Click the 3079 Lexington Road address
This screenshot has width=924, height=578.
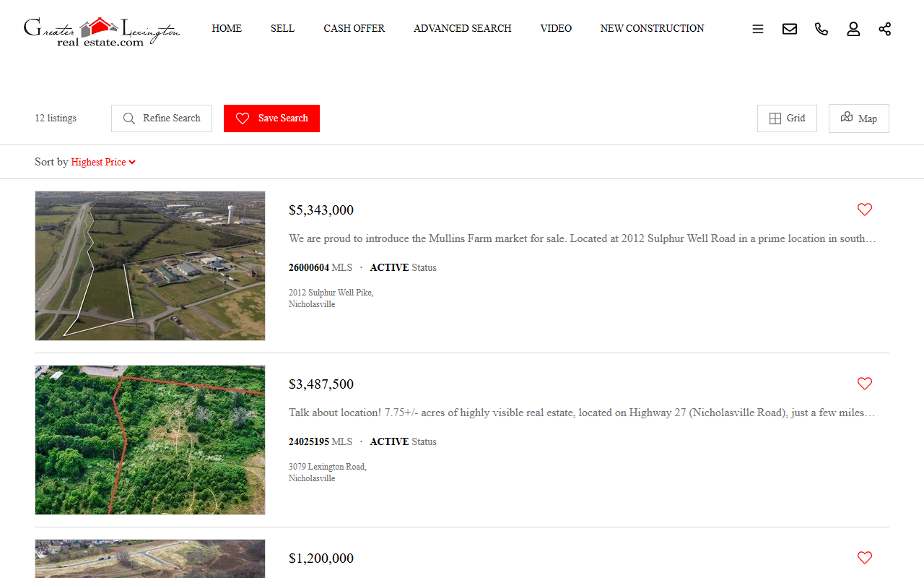328,473
